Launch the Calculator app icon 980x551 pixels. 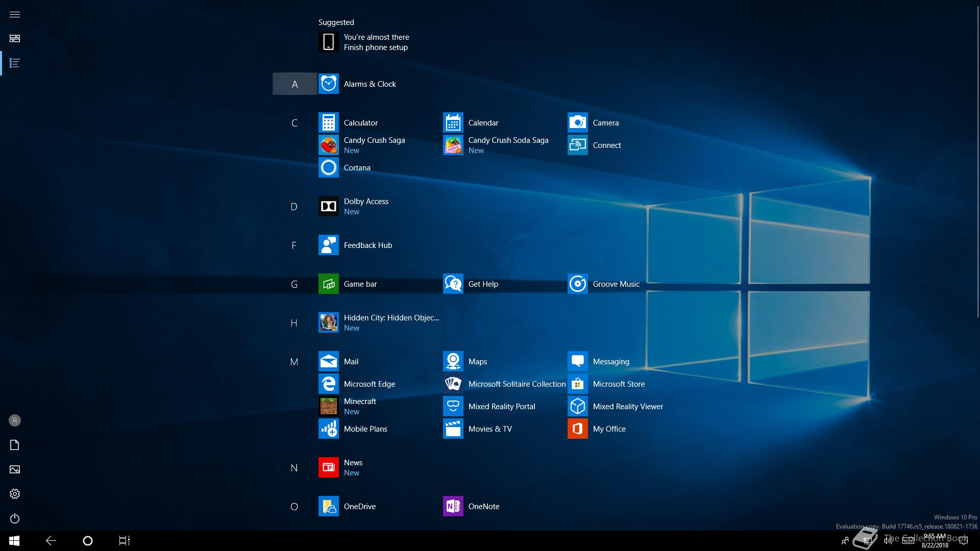(328, 122)
